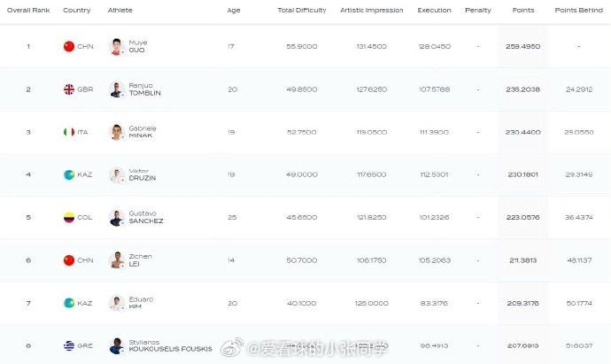This screenshot has width=611, height=364.
Task: Open athlete link Gustavo SANCHEZ
Action: (x=146, y=217)
